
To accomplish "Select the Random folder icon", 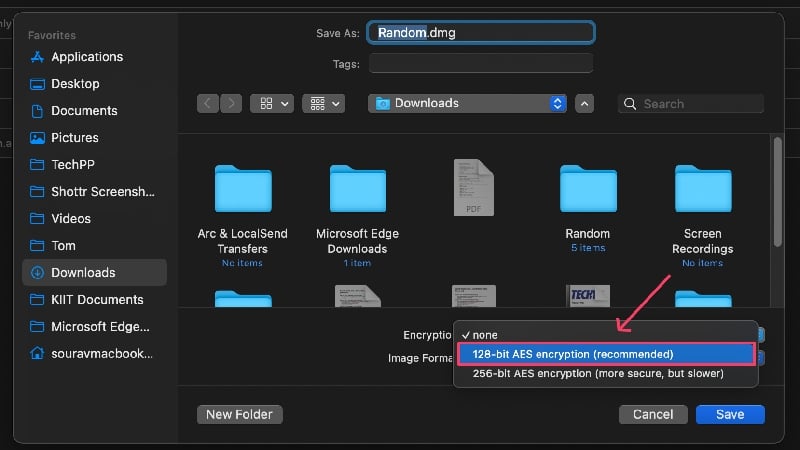I will tap(588, 189).
